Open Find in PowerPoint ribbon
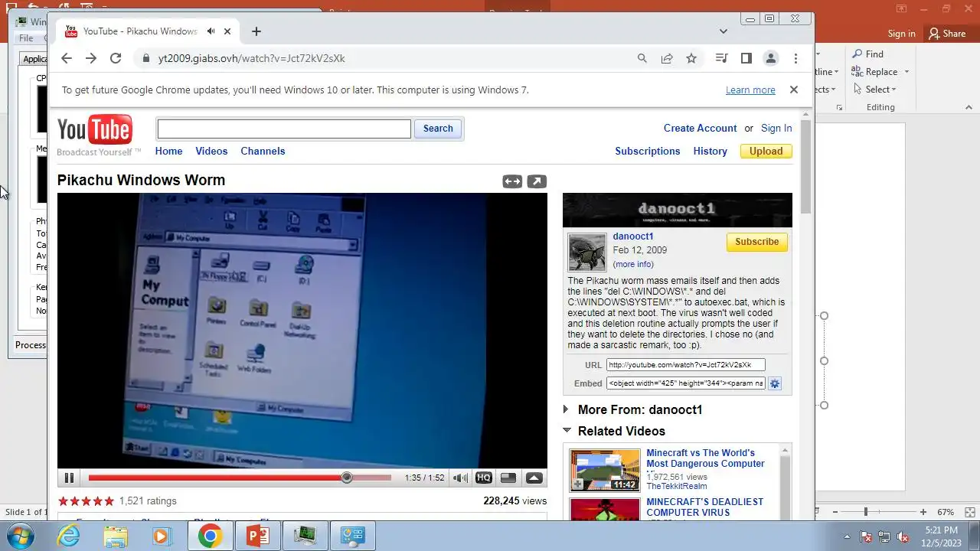Screen dimensions: 980x551 coord(868,54)
